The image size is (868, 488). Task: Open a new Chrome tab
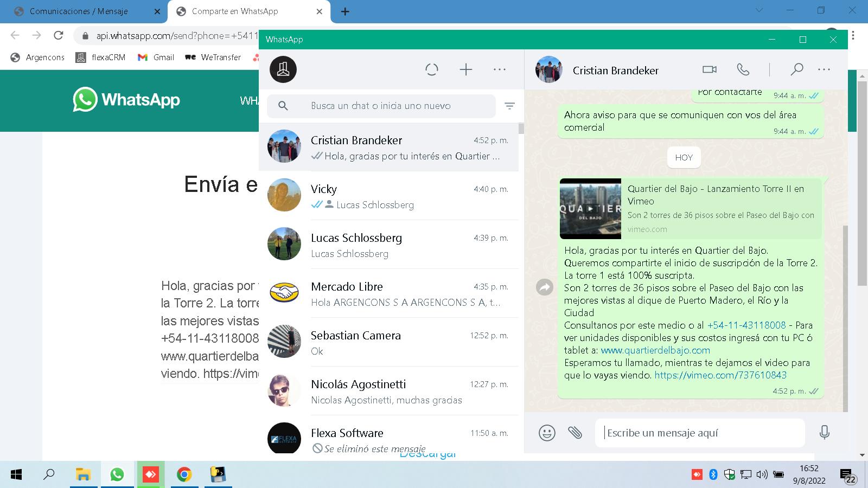tap(345, 11)
